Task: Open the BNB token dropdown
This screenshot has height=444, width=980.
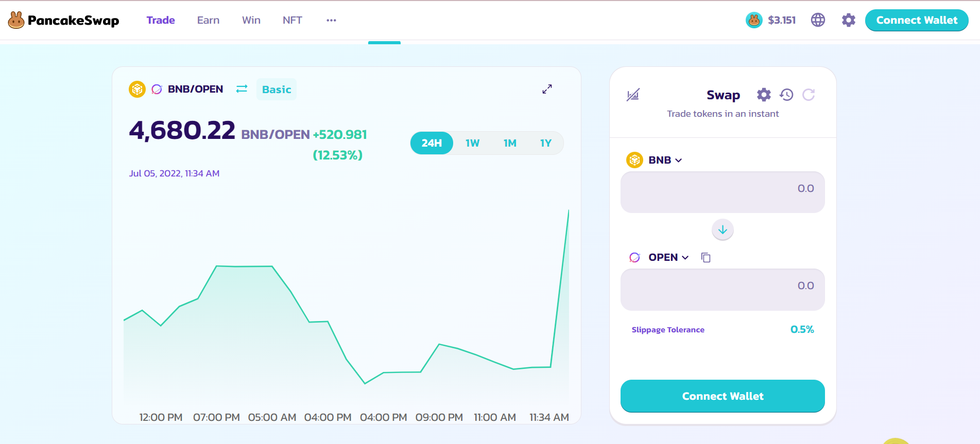Action: click(x=665, y=160)
